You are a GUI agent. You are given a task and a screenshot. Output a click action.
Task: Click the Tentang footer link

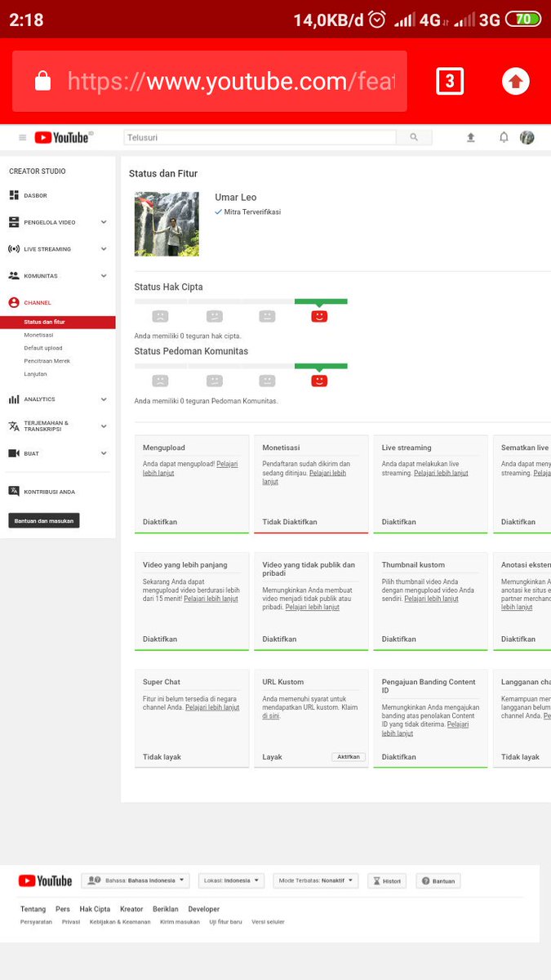coord(33,909)
